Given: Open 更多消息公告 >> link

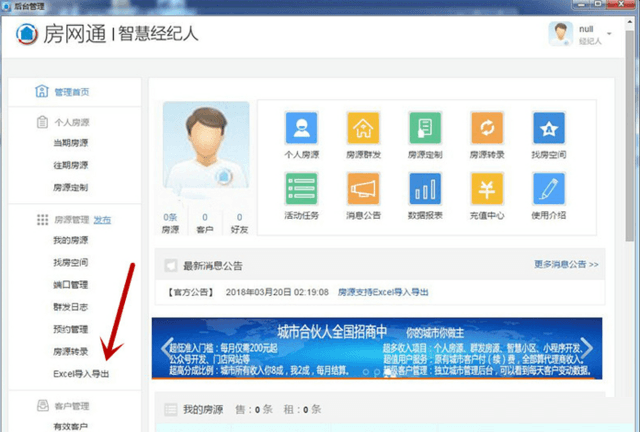Looking at the screenshot, I should pos(566,264).
